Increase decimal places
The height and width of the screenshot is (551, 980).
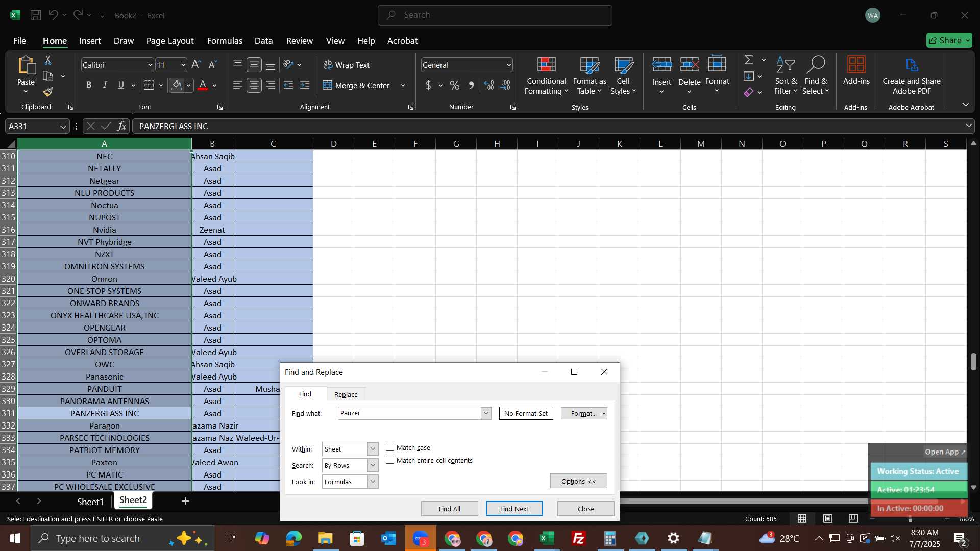tap(489, 85)
